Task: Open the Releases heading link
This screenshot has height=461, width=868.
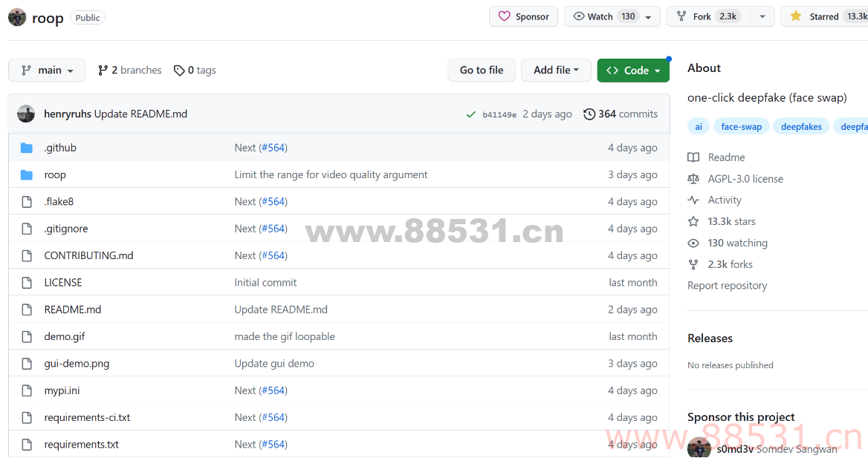Action: point(710,339)
